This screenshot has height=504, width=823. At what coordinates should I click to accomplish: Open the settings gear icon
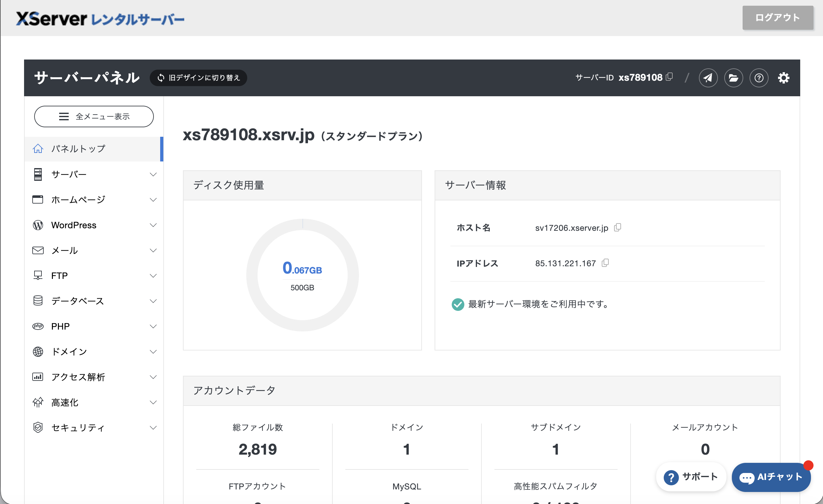click(783, 78)
